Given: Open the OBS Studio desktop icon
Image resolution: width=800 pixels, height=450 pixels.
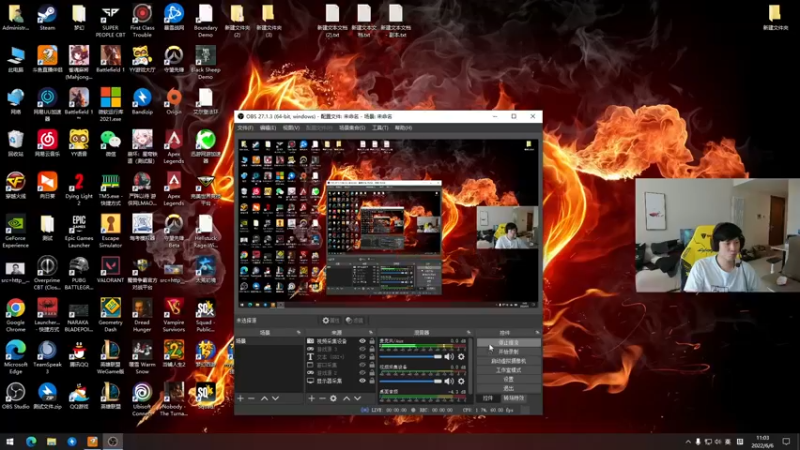Looking at the screenshot, I should tap(16, 389).
